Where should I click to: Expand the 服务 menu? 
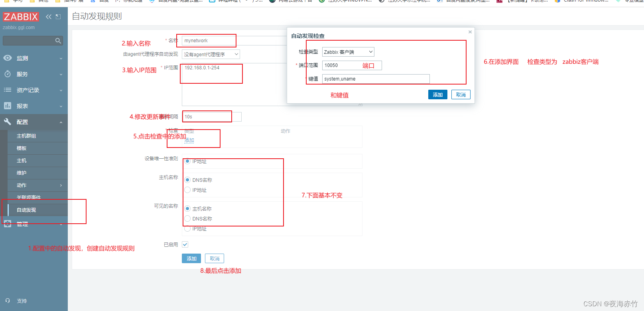61,74
